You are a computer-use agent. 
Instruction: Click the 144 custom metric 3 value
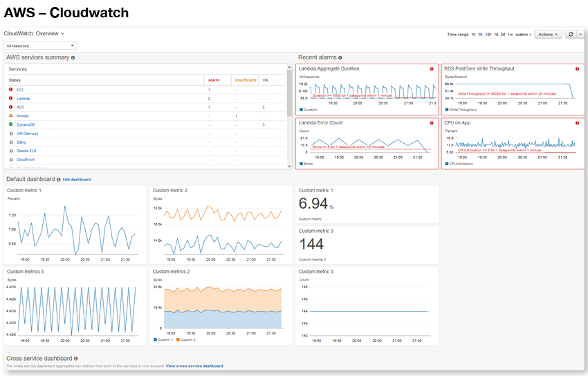[x=311, y=244]
